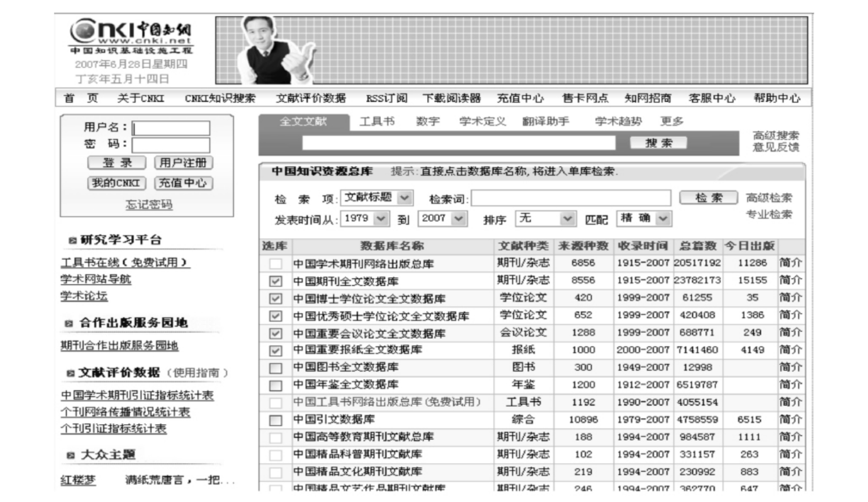Open 期刊合作出版服务园地 link
Screen dimensions: 868x502
120,346
